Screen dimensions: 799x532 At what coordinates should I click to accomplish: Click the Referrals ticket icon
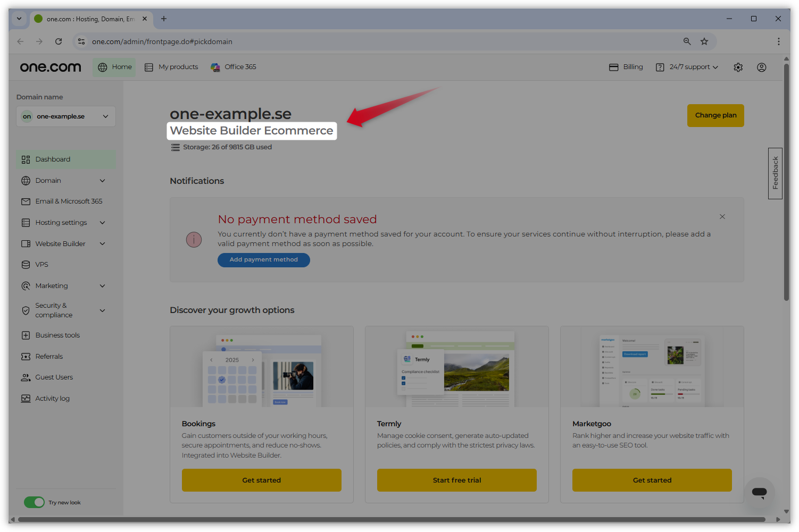coord(26,357)
